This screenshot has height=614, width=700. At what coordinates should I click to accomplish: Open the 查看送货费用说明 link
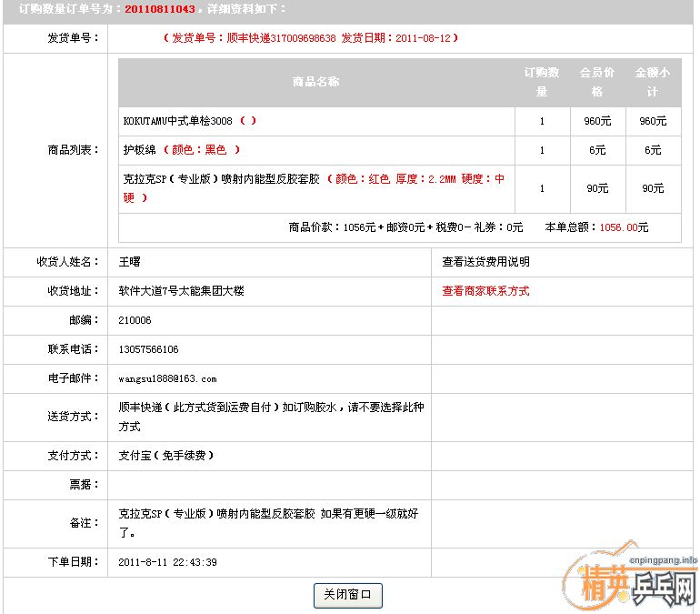(485, 262)
